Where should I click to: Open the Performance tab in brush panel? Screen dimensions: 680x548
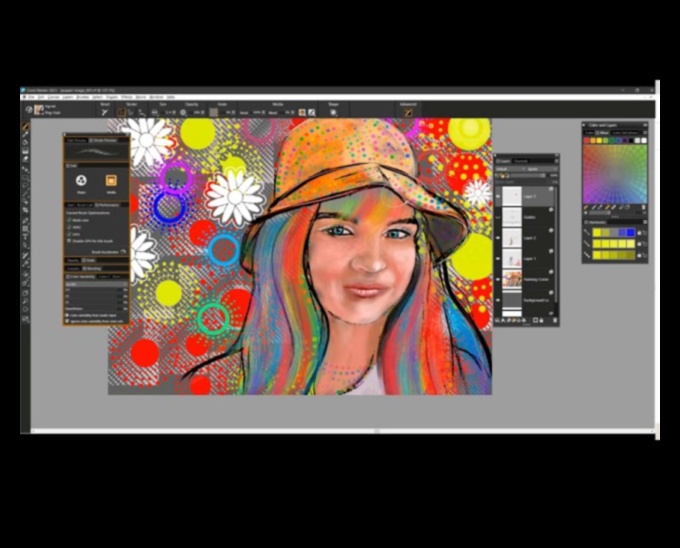pos(108,204)
